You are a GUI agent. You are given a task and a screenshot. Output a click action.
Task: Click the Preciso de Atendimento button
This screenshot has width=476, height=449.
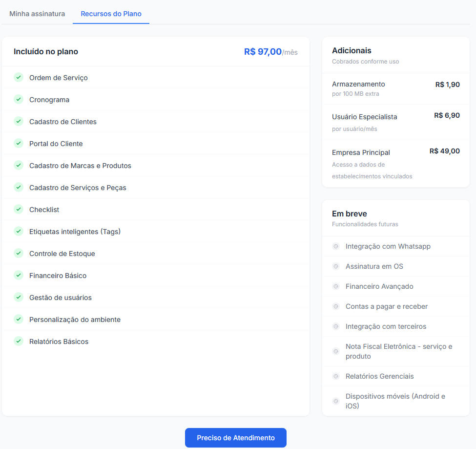(x=236, y=438)
